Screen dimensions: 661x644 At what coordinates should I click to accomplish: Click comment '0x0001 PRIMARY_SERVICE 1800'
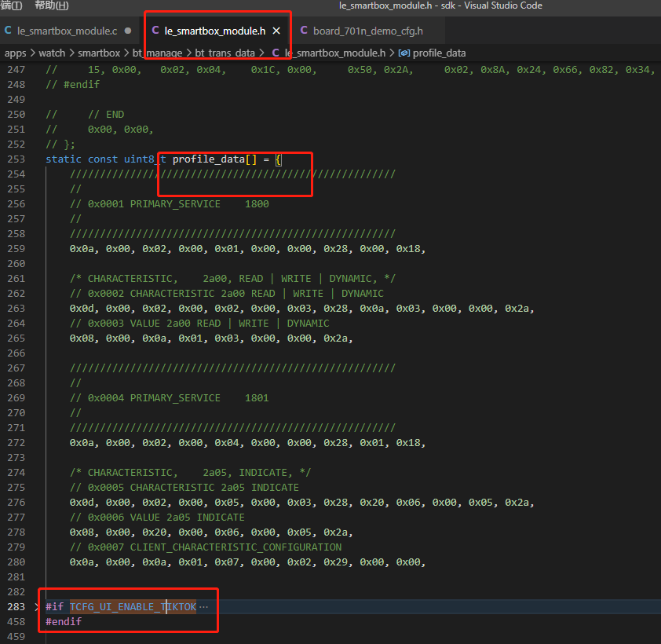(169, 204)
